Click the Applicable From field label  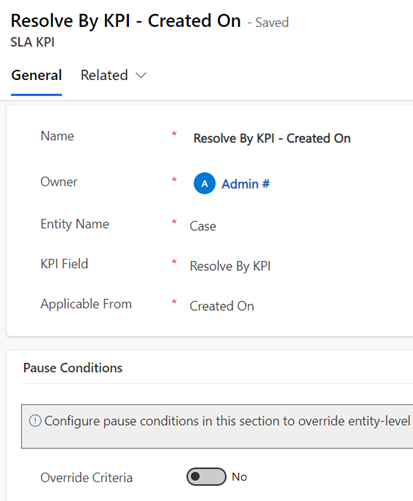[x=86, y=304]
